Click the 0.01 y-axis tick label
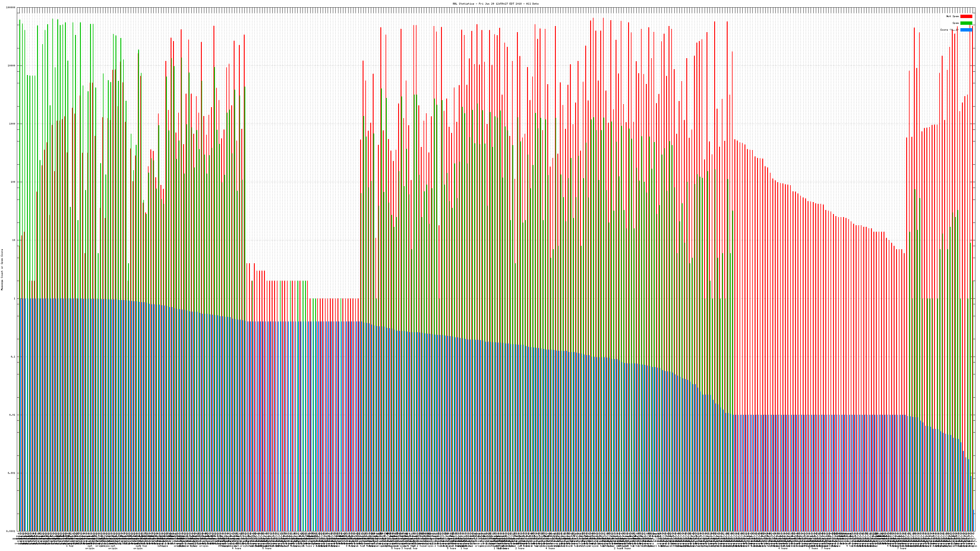This screenshot has height=551, width=980. (13, 415)
